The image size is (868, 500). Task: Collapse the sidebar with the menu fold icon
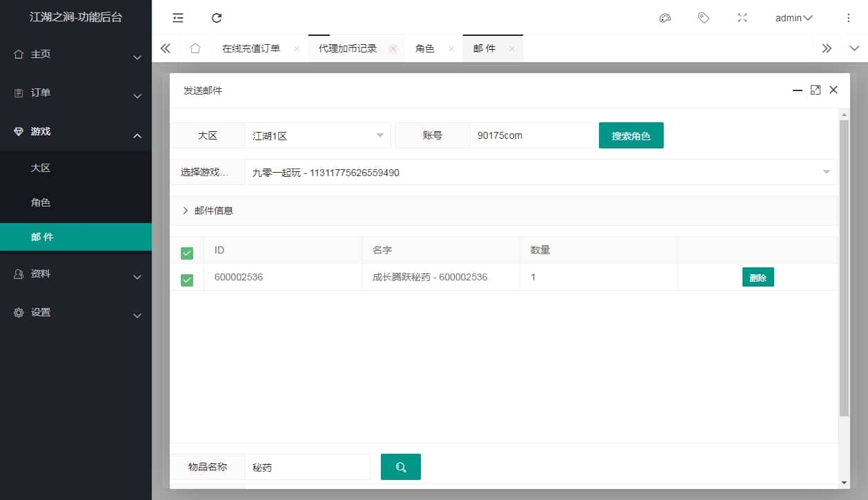pyautogui.click(x=178, y=18)
